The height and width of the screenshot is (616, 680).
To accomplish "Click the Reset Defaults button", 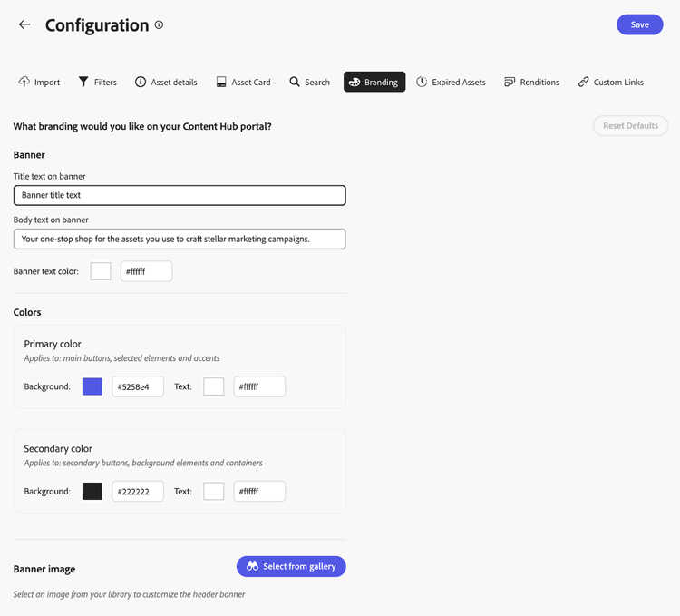I will tap(630, 126).
